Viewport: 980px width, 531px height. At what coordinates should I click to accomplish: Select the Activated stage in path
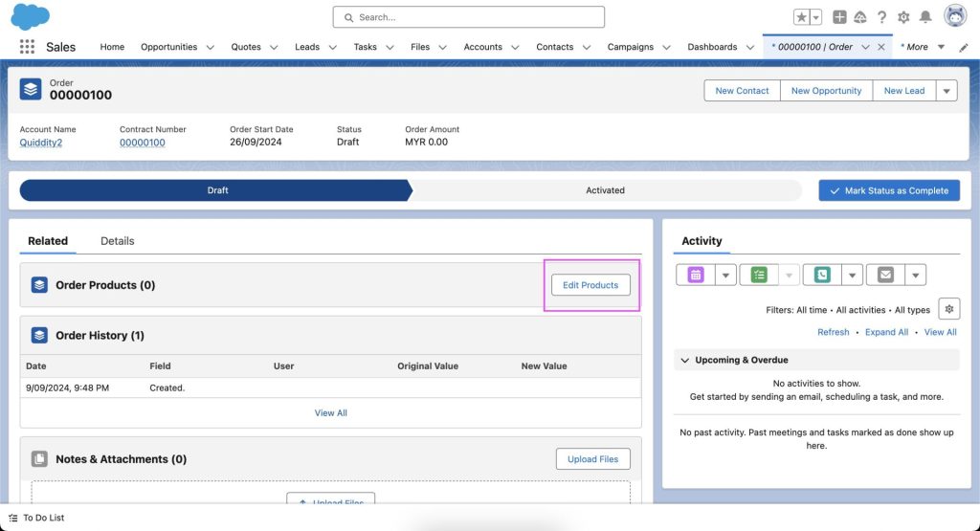pyautogui.click(x=605, y=190)
